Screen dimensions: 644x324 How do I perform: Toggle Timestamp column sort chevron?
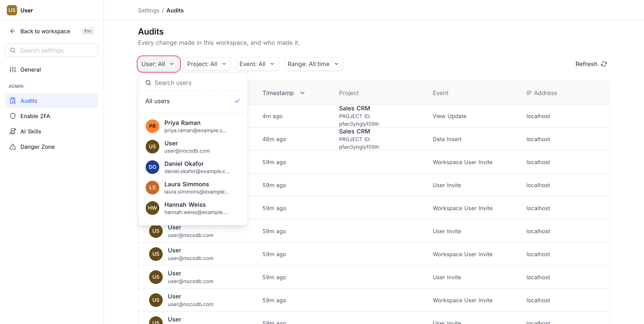pos(302,93)
